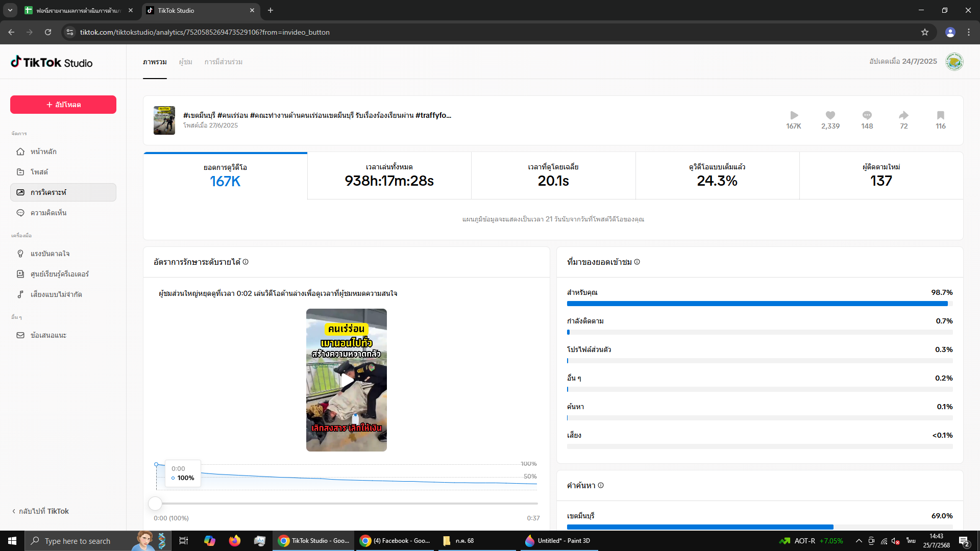Switch to the Google Sheets browser tab
This screenshot has height=551, width=980.
point(79,10)
